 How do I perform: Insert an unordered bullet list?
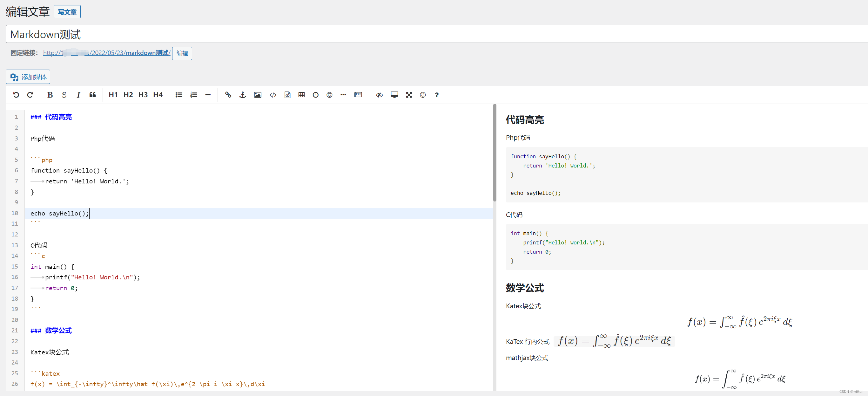click(179, 95)
